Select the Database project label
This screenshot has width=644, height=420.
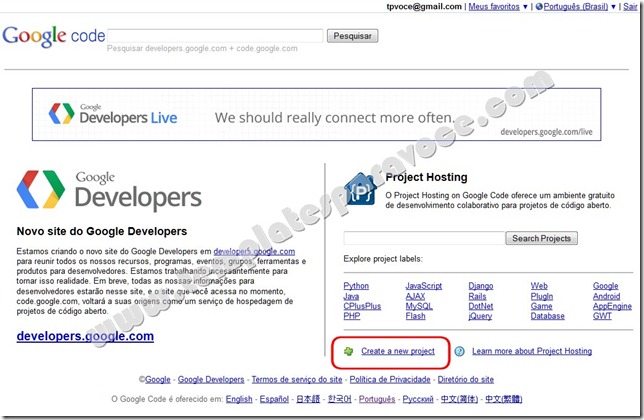coord(547,316)
